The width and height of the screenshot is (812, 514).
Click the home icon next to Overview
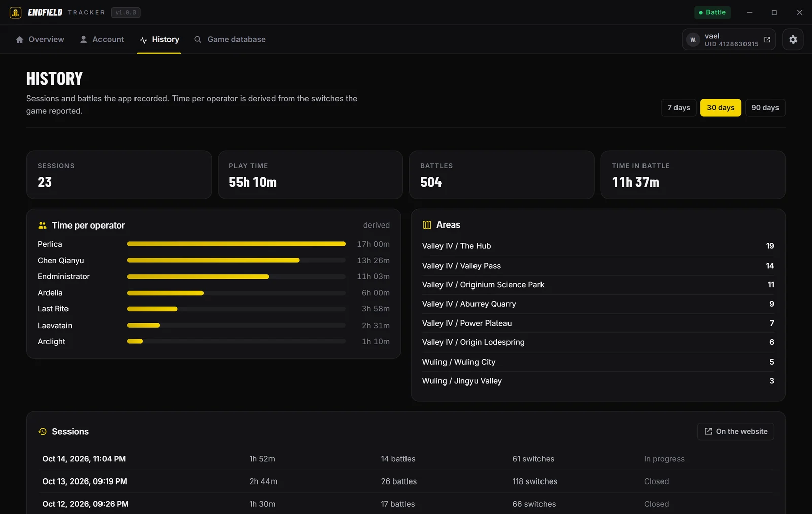click(x=20, y=40)
